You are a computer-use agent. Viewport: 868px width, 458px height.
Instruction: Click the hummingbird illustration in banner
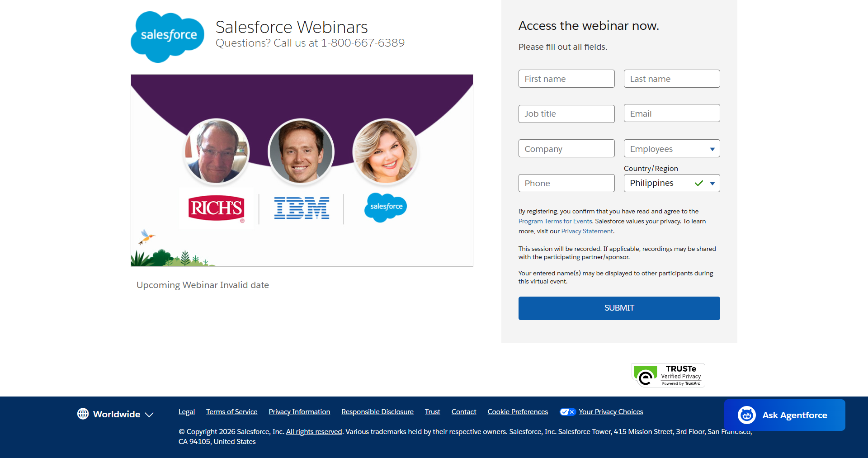[x=146, y=236]
